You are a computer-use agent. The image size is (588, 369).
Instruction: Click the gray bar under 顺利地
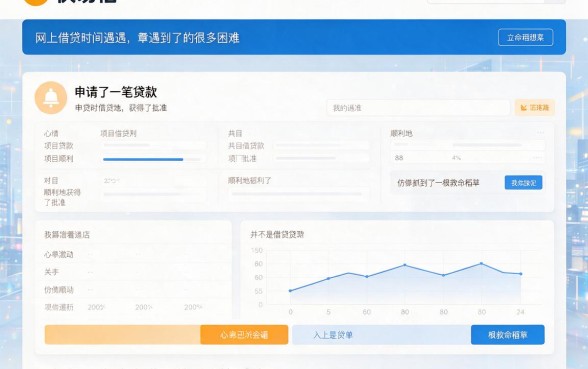point(488,145)
